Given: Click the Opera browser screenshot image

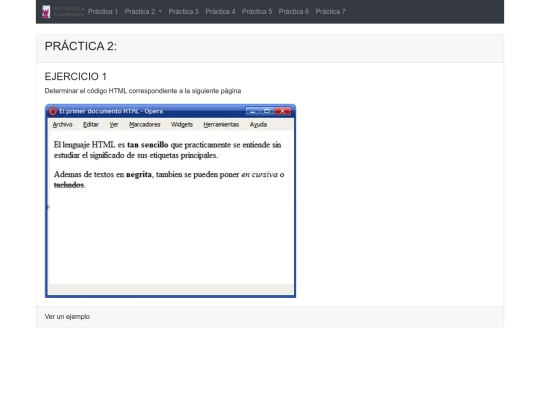Looking at the screenshot, I should (170, 201).
